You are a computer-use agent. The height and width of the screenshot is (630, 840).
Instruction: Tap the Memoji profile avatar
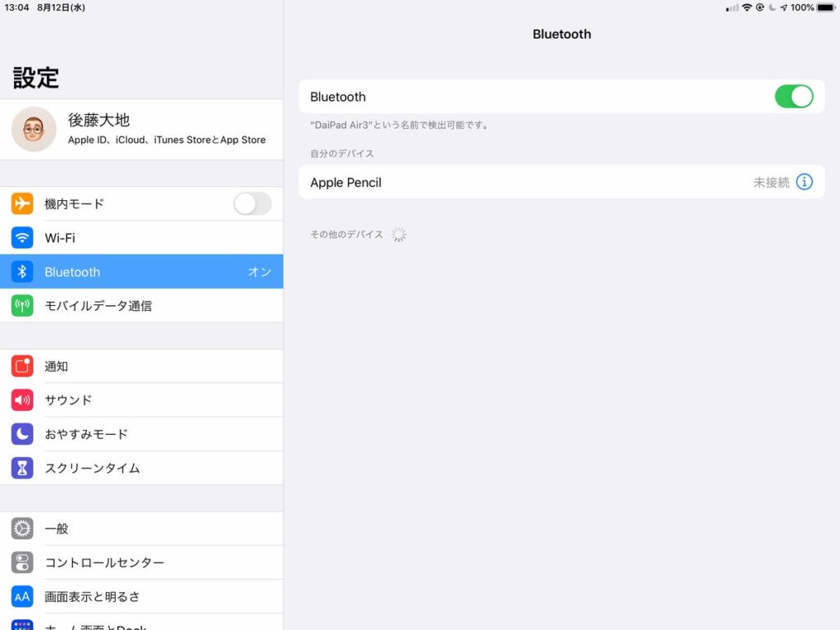[34, 129]
